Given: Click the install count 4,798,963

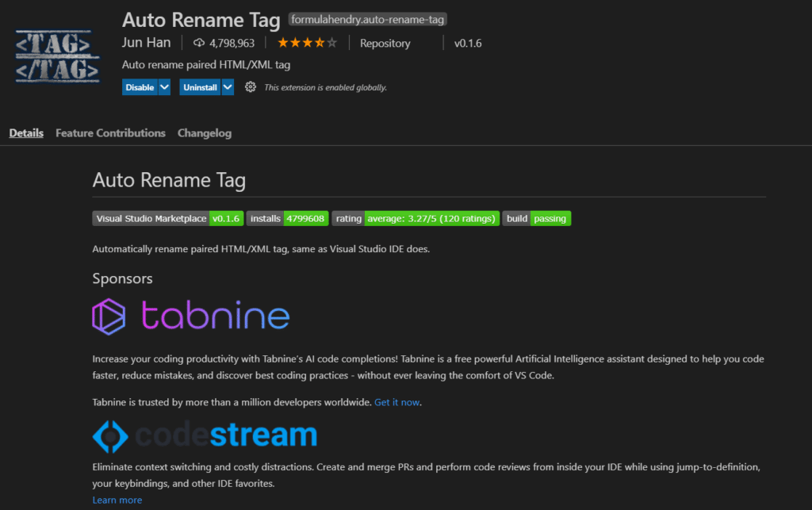Looking at the screenshot, I should 232,44.
